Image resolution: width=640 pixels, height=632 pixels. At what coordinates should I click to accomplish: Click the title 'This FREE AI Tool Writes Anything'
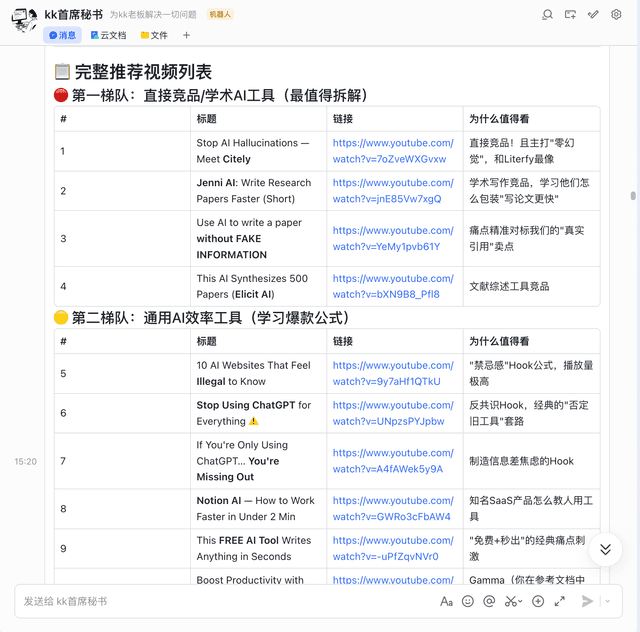pyautogui.click(x=253, y=548)
